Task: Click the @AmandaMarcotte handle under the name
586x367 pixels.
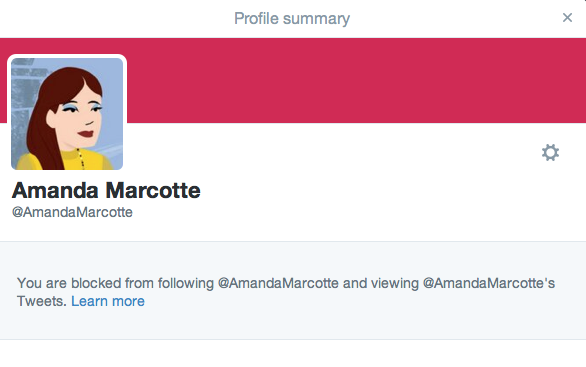Action: pyautogui.click(x=72, y=212)
